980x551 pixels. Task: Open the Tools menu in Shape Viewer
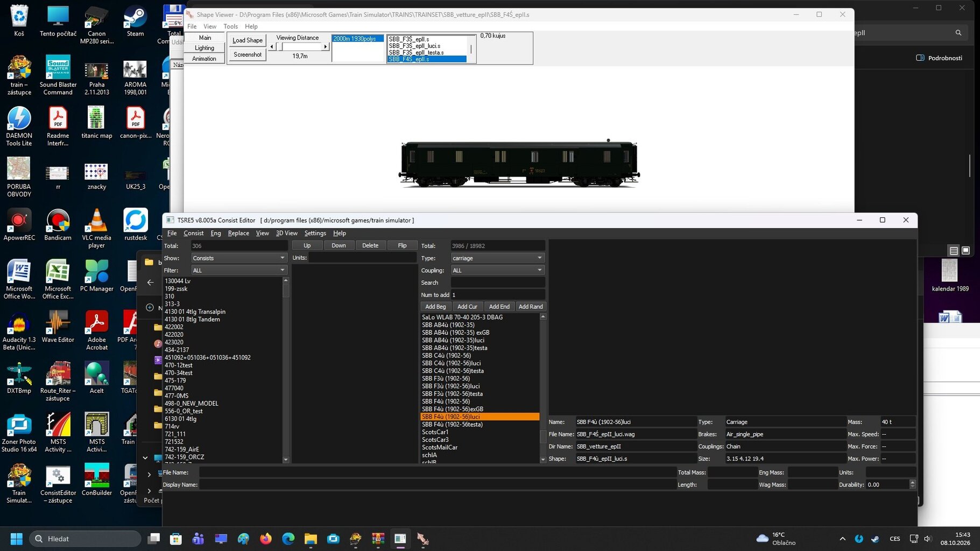(x=230, y=26)
